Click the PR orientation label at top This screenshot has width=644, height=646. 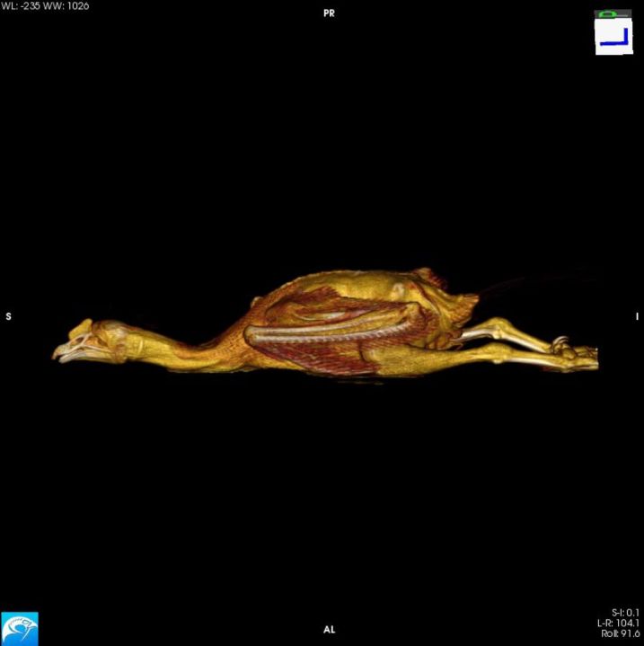click(328, 14)
